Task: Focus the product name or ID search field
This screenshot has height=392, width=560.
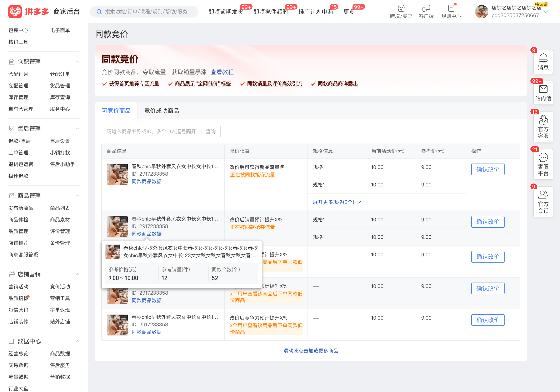Action: click(x=151, y=131)
